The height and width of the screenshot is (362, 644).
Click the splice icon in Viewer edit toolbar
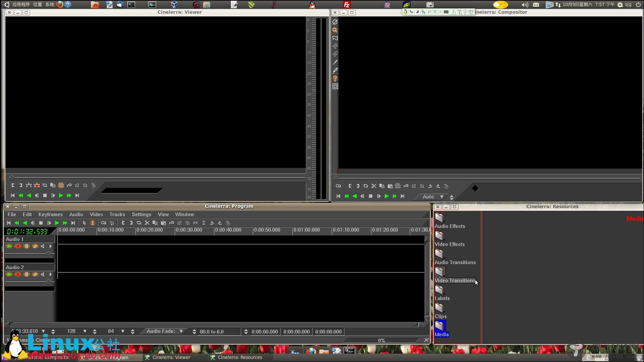pyautogui.click(x=29, y=185)
